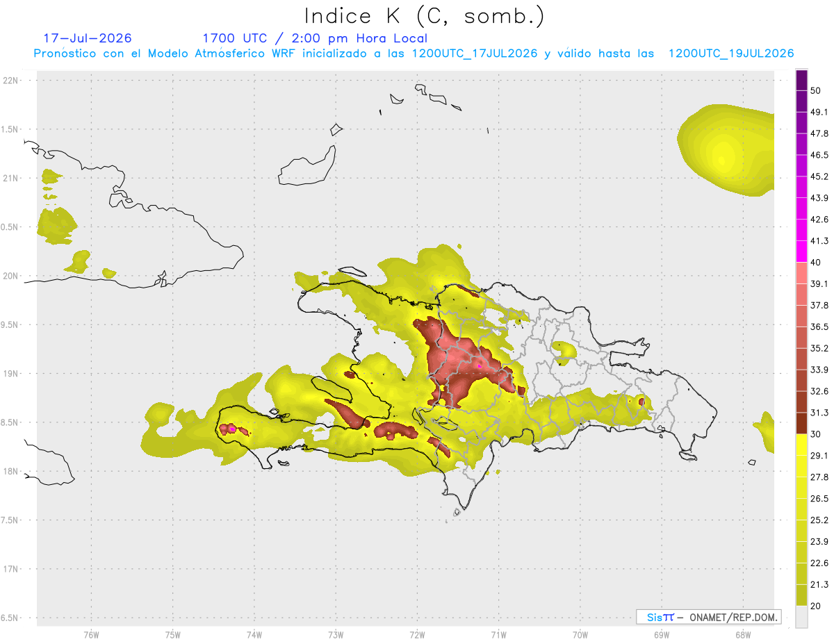Select the '17N' latitude label
This screenshot has width=834, height=644.
[12, 569]
